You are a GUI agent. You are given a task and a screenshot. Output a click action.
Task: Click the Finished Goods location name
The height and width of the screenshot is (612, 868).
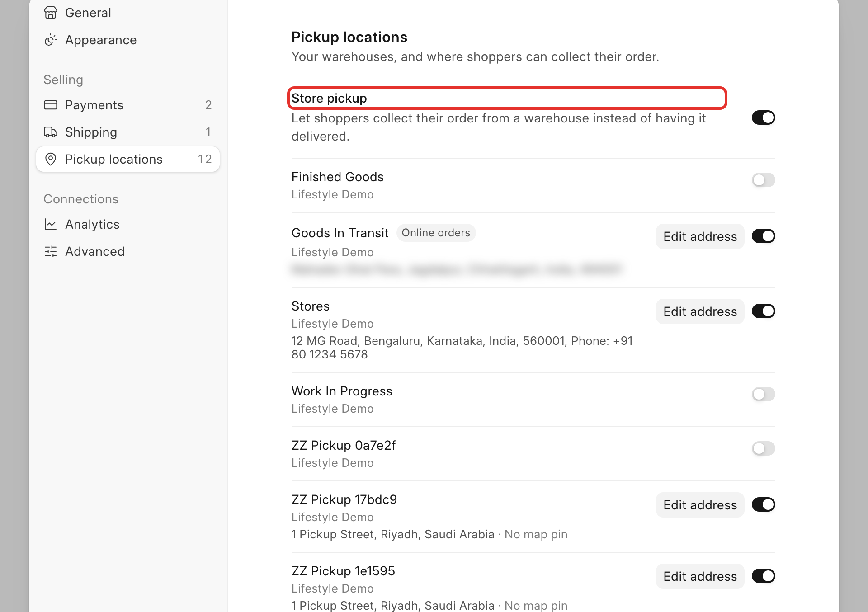coord(337,177)
